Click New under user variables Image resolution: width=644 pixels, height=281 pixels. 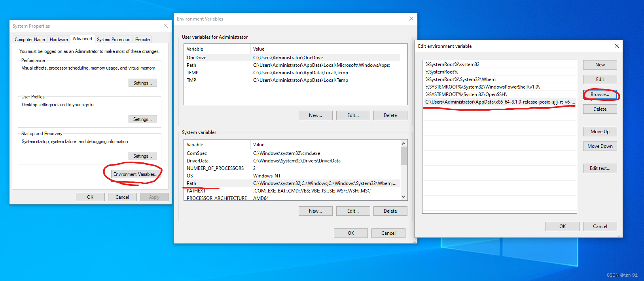316,115
